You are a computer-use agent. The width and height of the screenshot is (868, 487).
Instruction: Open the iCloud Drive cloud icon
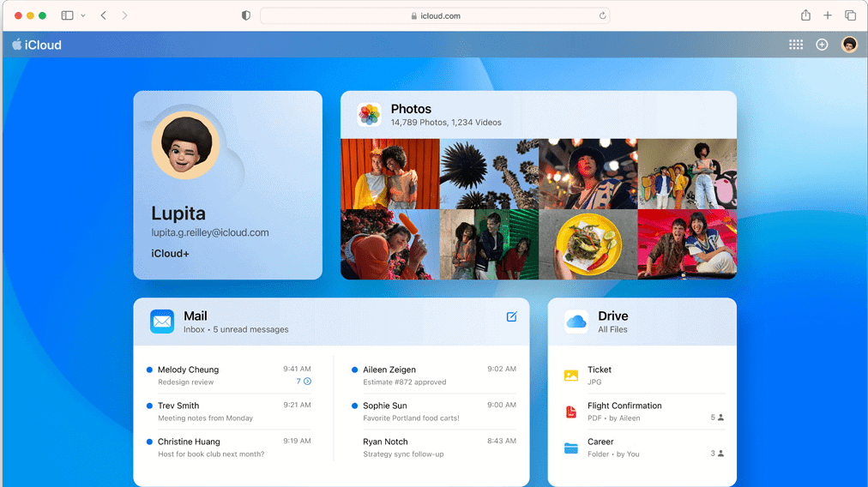point(576,322)
